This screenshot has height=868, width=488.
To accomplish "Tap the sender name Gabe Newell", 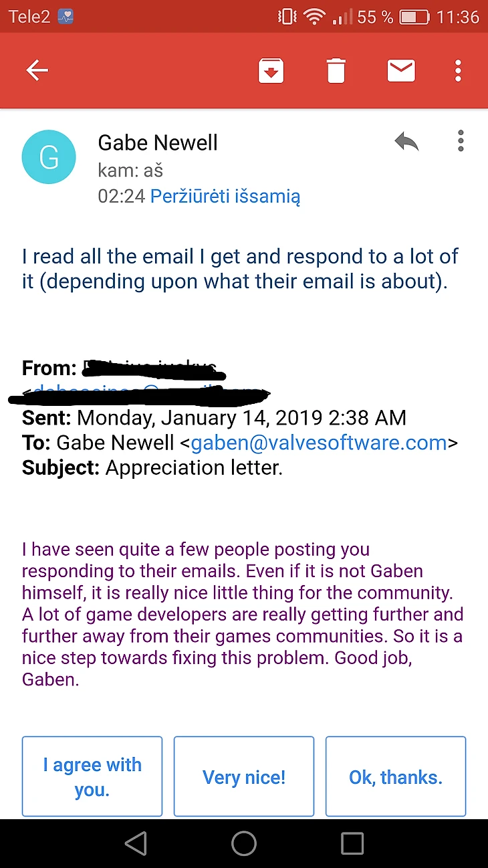I will pyautogui.click(x=158, y=142).
